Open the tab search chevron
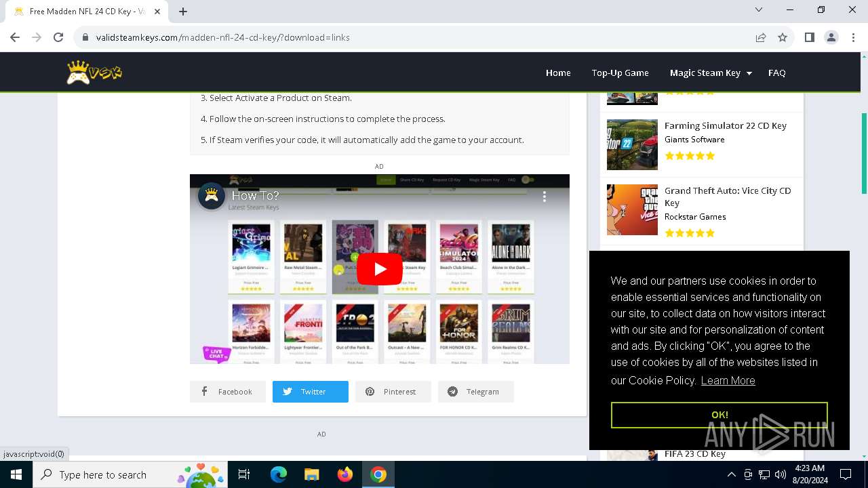868x488 pixels. point(759,9)
